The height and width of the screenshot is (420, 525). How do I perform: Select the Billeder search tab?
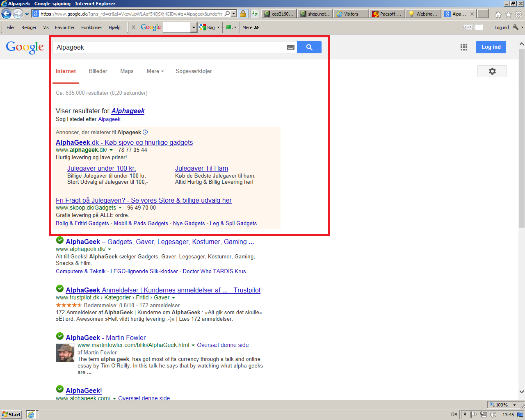coord(98,71)
